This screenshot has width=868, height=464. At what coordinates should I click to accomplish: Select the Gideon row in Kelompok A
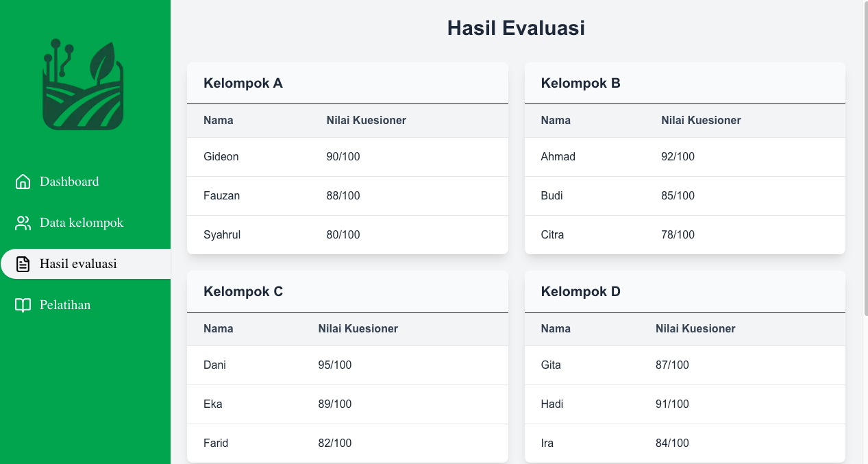(x=347, y=157)
